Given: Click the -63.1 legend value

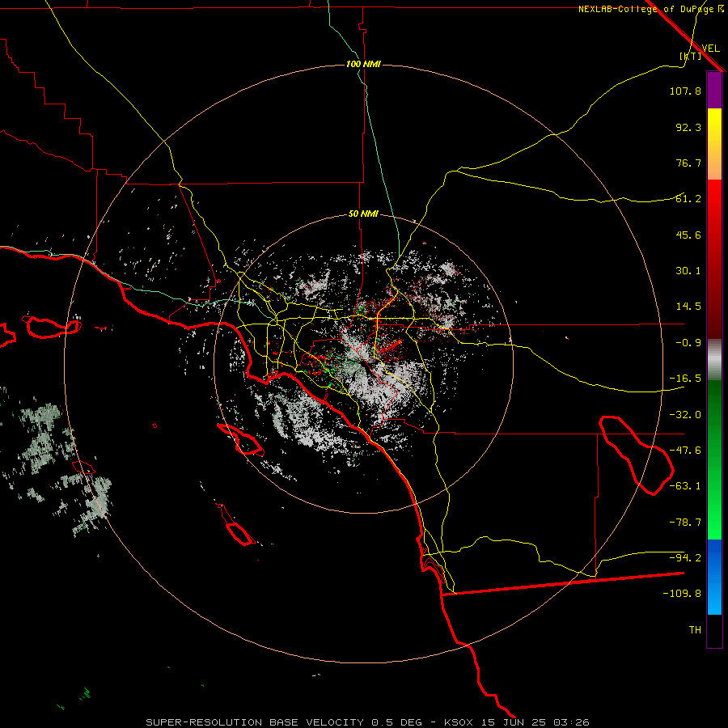Looking at the screenshot, I should pos(685,486).
